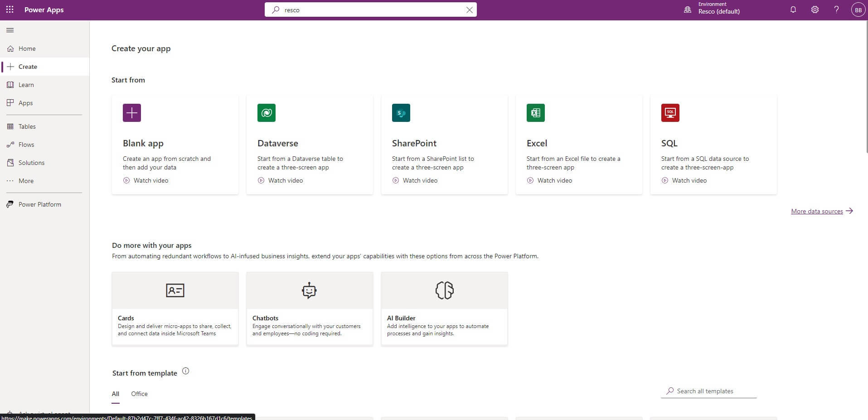Play Watch video under Excel

click(x=549, y=180)
